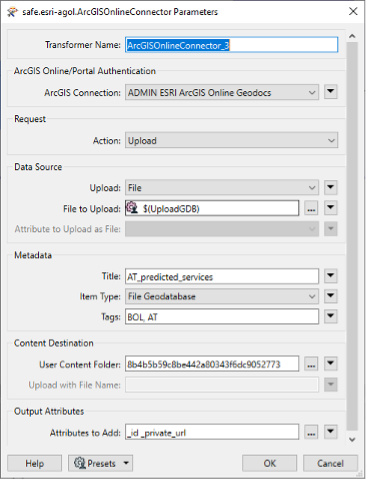This screenshot has width=366, height=480.
Task: Edit the Tags field BOL, AT
Action: click(222, 317)
